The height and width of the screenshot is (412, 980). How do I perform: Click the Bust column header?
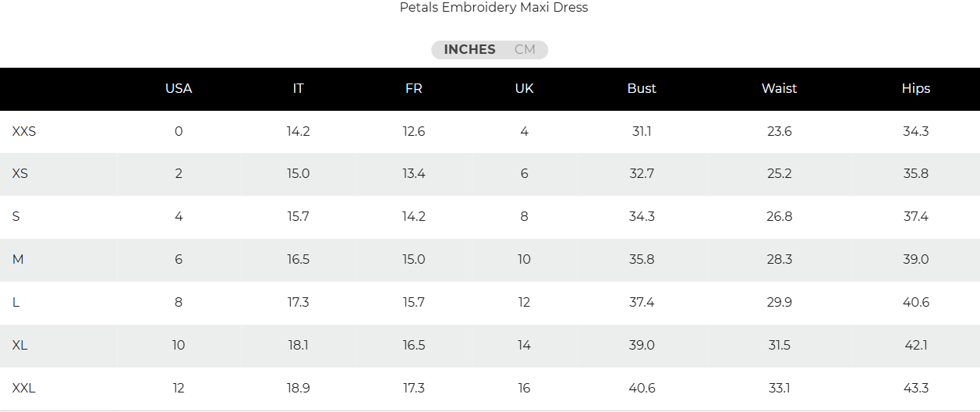(642, 89)
